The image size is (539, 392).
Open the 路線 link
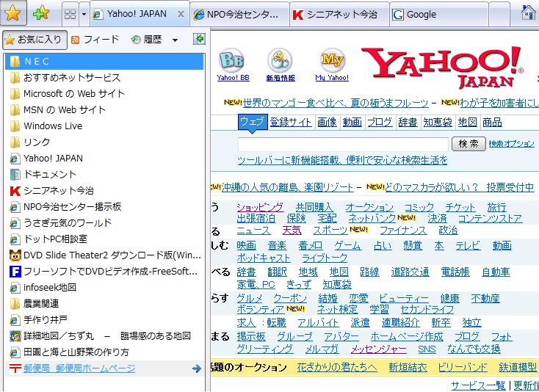tap(369, 272)
